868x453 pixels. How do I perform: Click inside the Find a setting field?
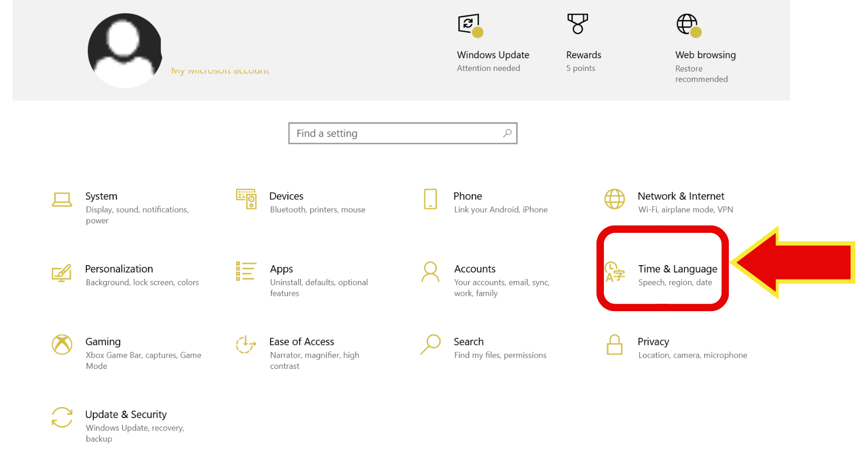click(x=403, y=133)
